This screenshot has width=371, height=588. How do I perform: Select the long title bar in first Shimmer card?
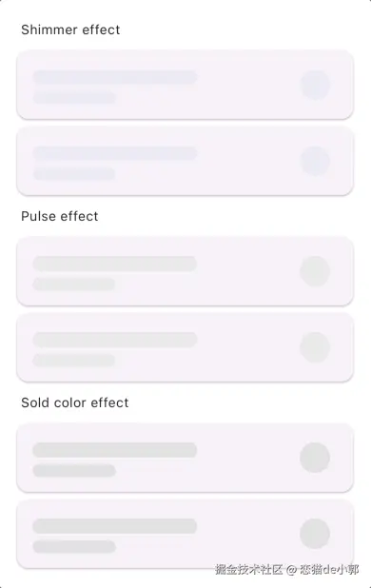[x=115, y=77]
